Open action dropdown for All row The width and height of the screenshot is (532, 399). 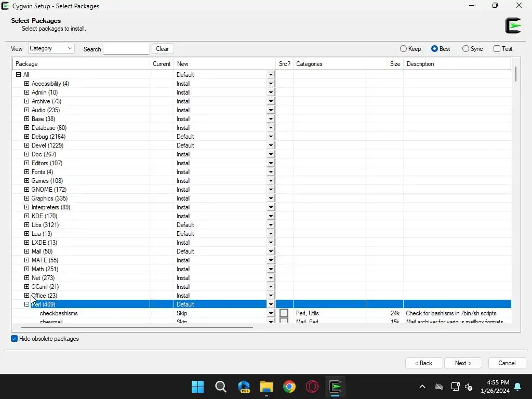coord(270,75)
